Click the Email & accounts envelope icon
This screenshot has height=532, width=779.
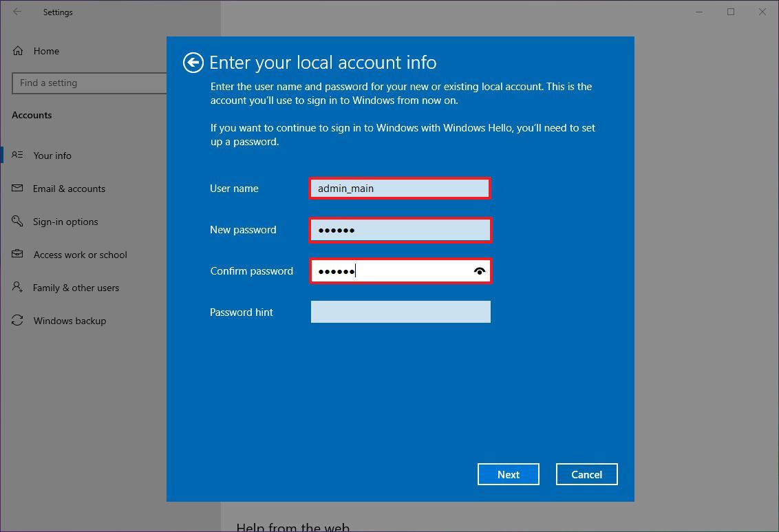[x=17, y=189]
